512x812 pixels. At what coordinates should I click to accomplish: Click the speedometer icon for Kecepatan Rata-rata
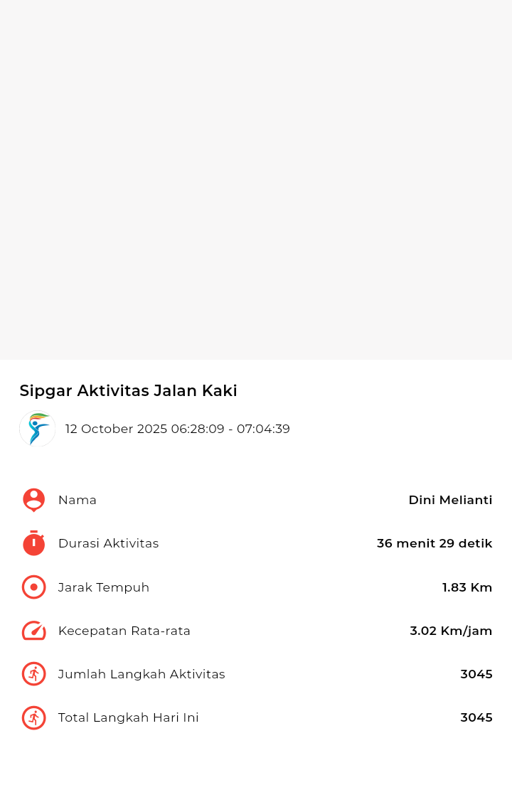click(x=33, y=631)
